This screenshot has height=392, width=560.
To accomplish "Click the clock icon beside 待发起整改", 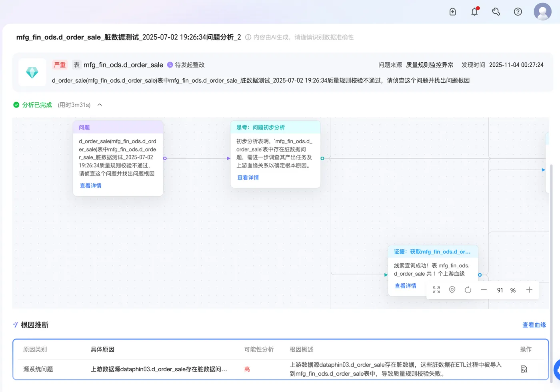I will tap(170, 65).
